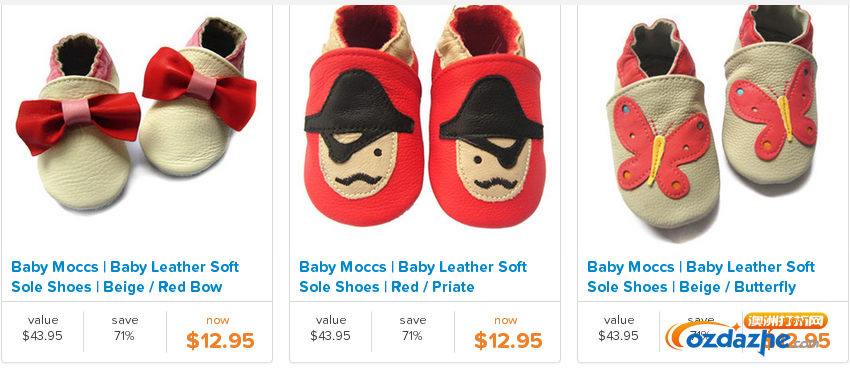850x368 pixels.
Task: Click the 71% save figure on Priate card
Action: click(x=412, y=336)
